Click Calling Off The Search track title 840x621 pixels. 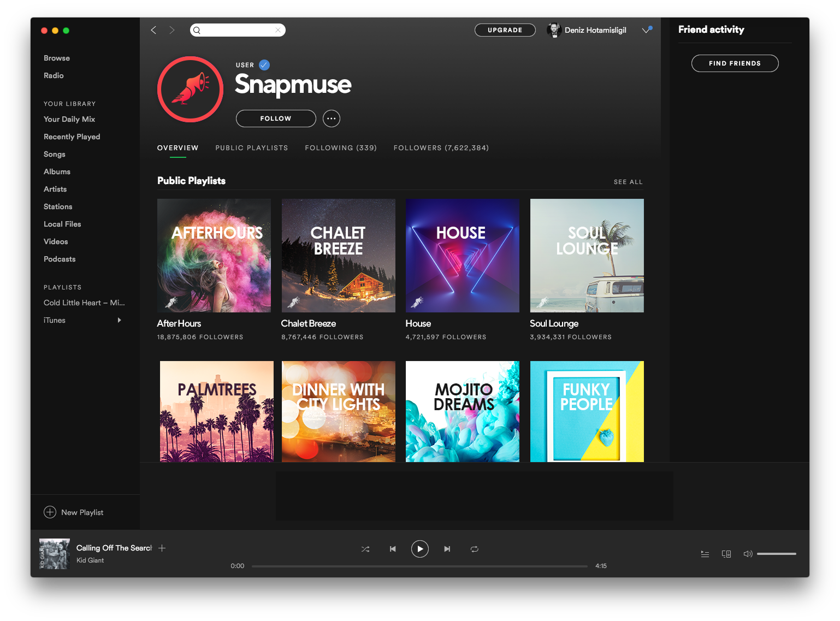[114, 548]
